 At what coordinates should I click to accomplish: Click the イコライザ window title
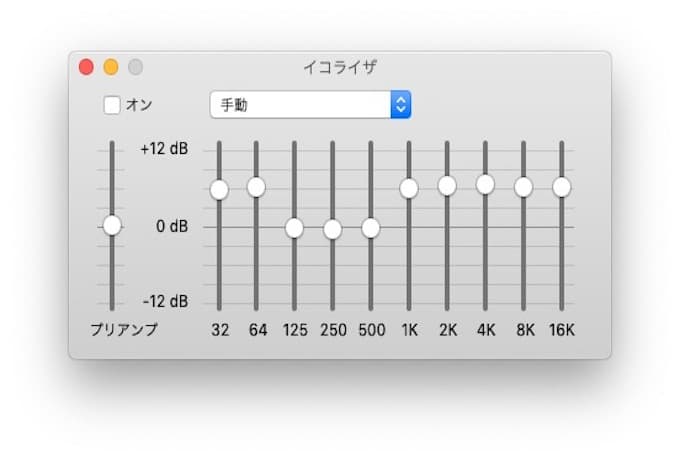(340, 67)
